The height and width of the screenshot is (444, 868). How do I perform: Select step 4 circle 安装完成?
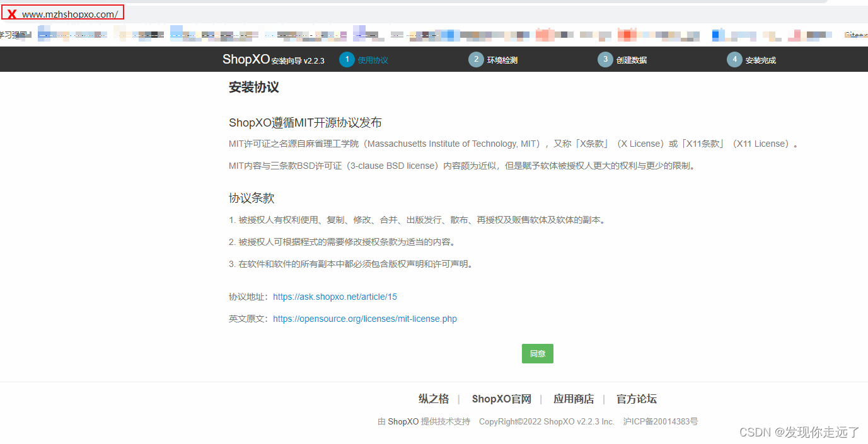[734, 59]
